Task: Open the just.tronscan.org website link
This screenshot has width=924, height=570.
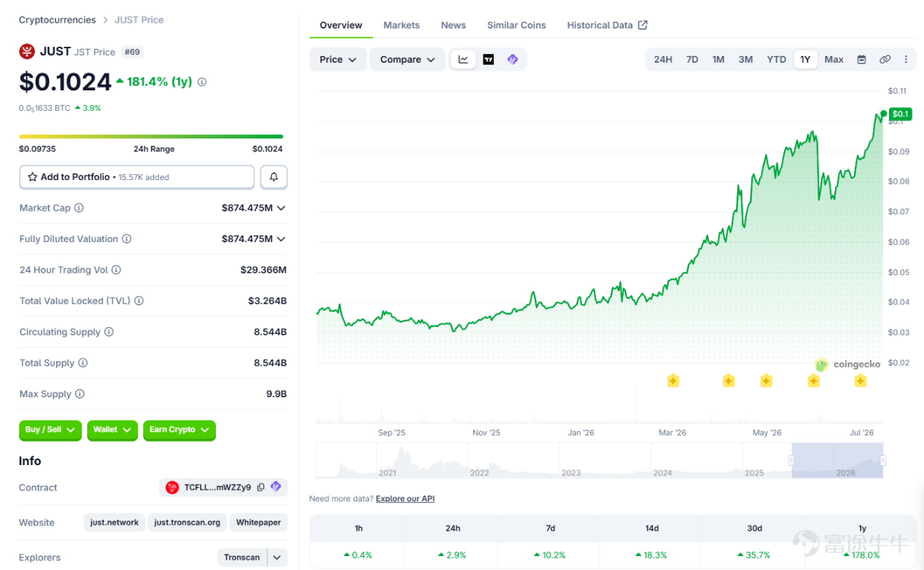Action: 187,523
